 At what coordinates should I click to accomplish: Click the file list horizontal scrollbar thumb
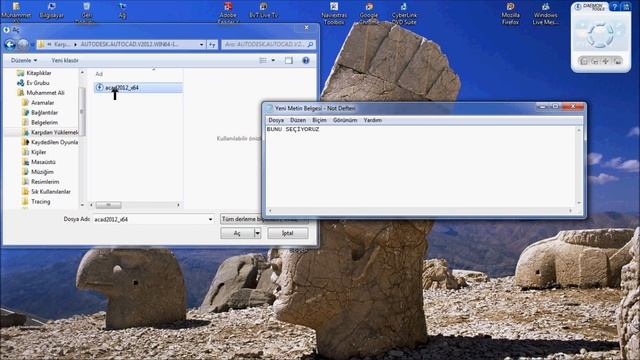[108, 205]
